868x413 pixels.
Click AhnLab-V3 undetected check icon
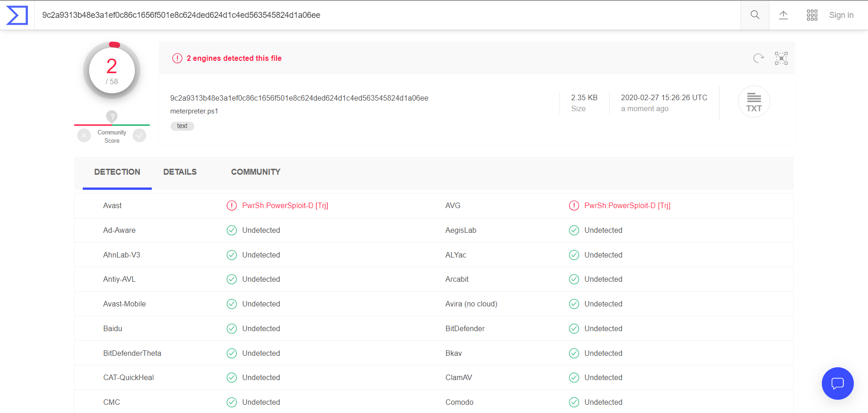point(232,255)
